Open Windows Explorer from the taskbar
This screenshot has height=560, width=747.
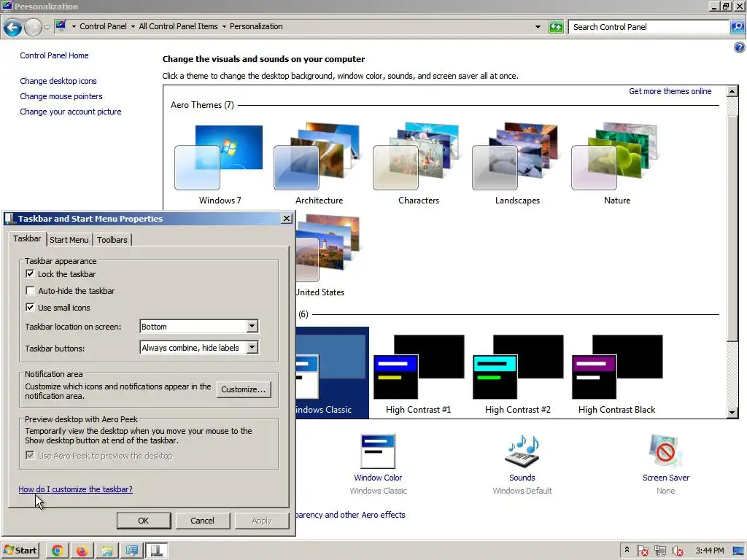point(107,551)
